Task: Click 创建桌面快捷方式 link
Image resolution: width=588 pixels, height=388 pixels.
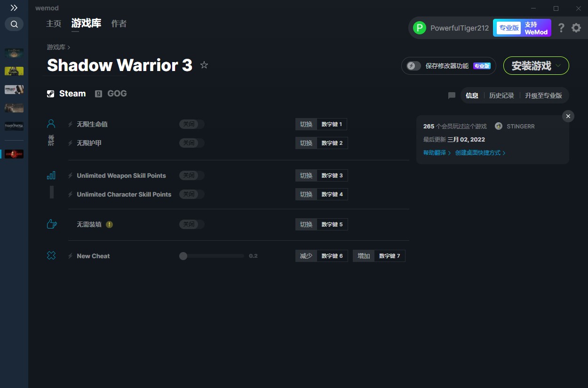Action: click(480, 153)
